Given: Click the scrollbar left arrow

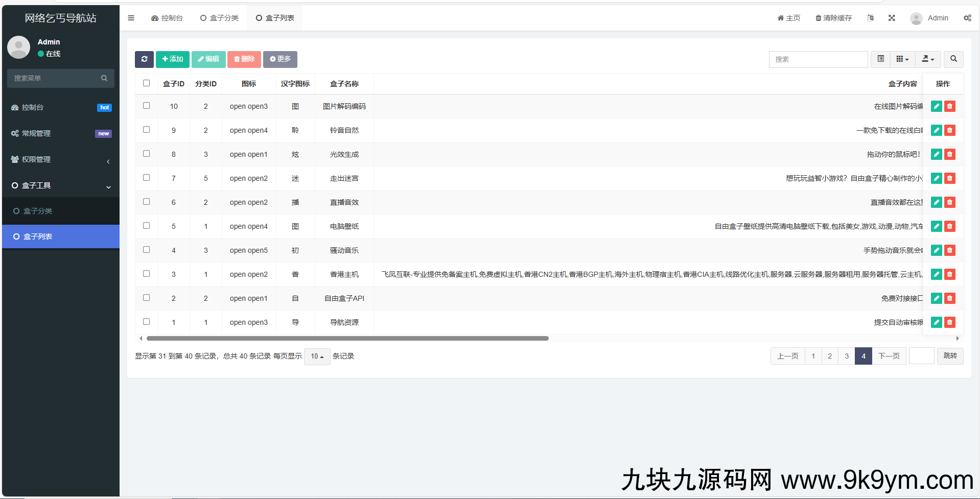Looking at the screenshot, I should (x=141, y=338).
